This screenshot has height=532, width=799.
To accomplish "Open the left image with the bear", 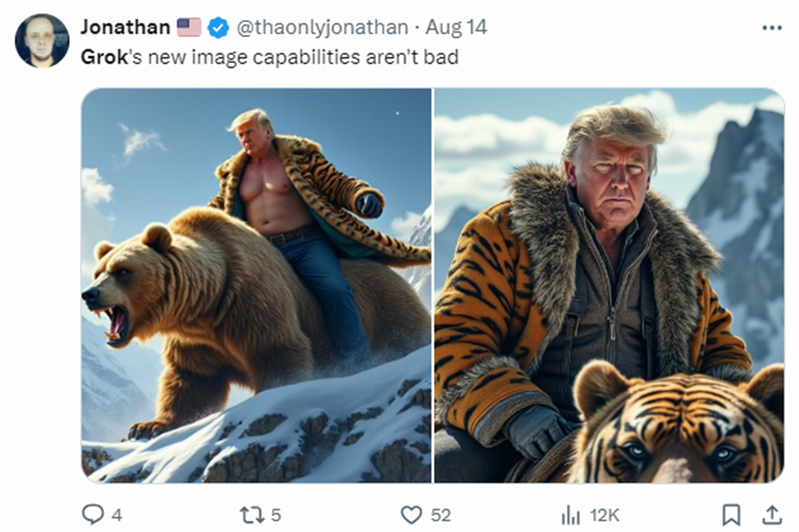I will tap(256, 285).
